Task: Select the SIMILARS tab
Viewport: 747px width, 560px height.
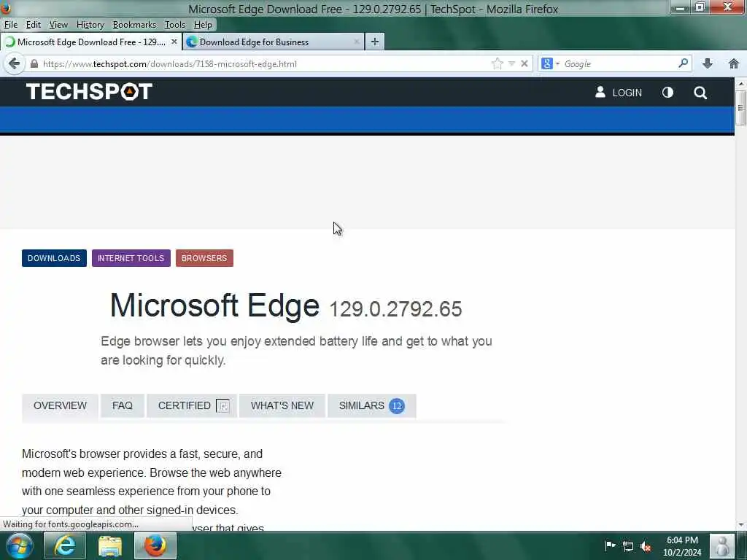Action: pos(372,405)
